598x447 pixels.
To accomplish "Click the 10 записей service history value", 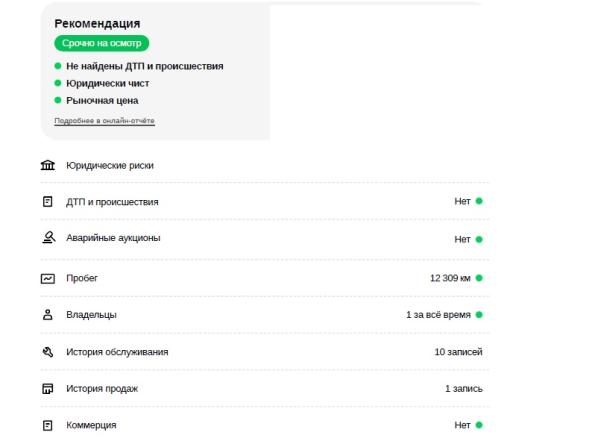I will [458, 352].
